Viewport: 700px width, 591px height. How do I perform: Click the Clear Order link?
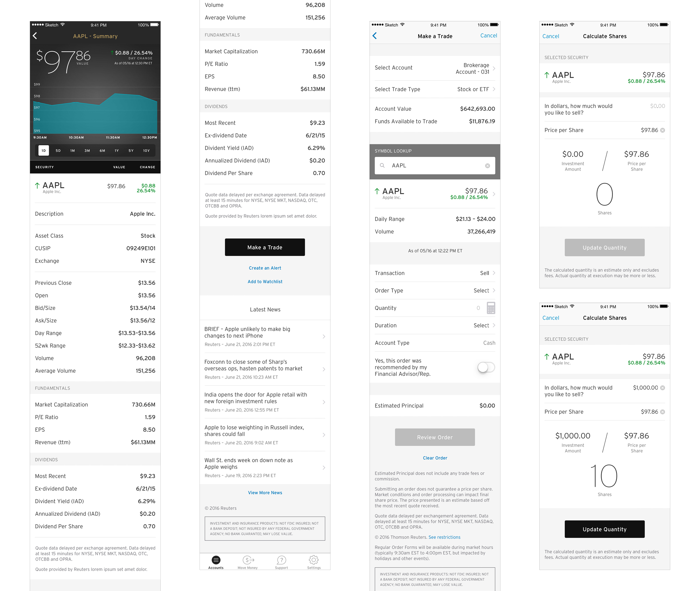click(x=435, y=458)
